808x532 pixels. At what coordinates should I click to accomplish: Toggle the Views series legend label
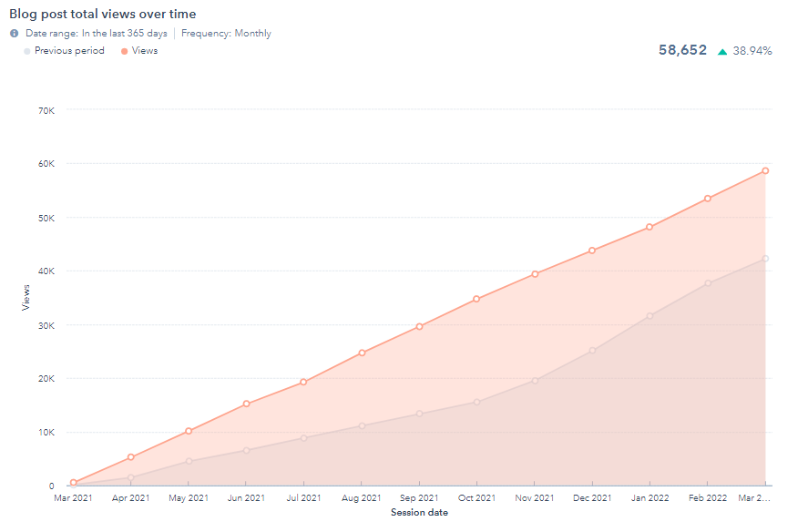(145, 51)
